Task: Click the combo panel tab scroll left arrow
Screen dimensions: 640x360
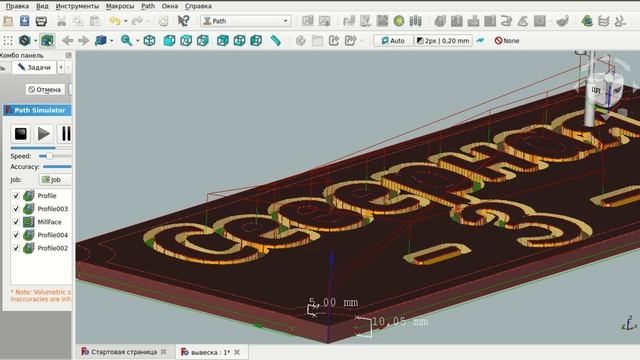Action: coord(61,67)
